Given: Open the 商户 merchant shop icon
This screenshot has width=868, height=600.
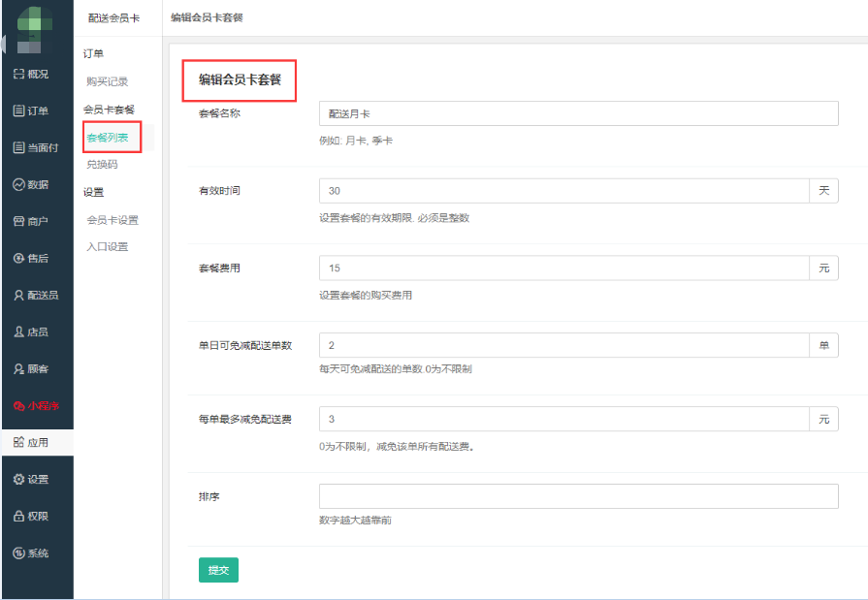Looking at the screenshot, I should (18, 221).
